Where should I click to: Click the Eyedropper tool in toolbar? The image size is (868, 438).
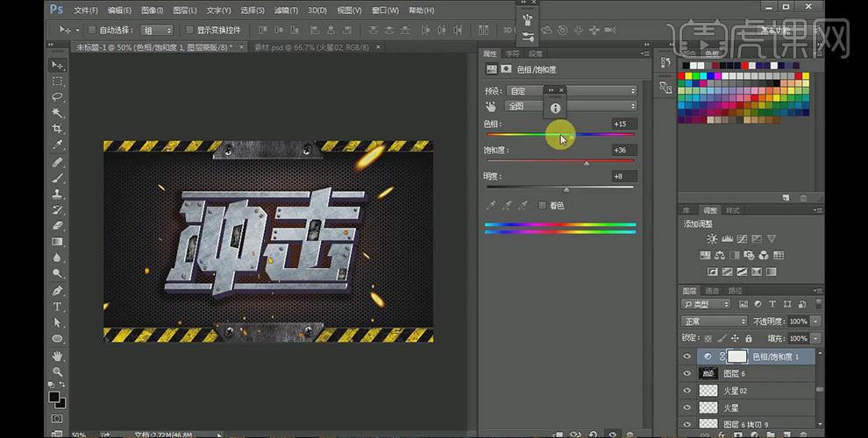(58, 145)
